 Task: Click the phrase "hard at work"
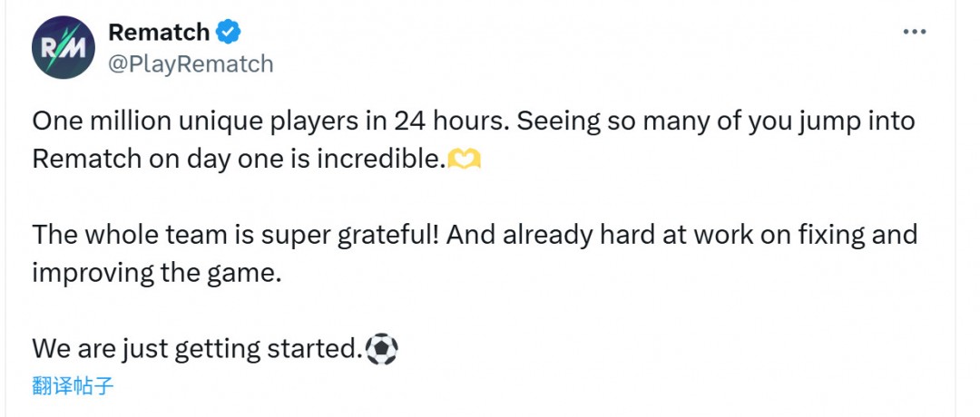coord(671,235)
